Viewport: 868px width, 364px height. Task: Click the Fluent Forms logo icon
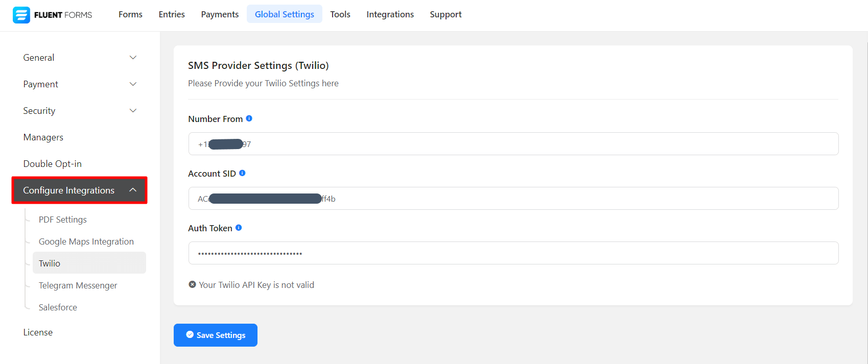(21, 15)
